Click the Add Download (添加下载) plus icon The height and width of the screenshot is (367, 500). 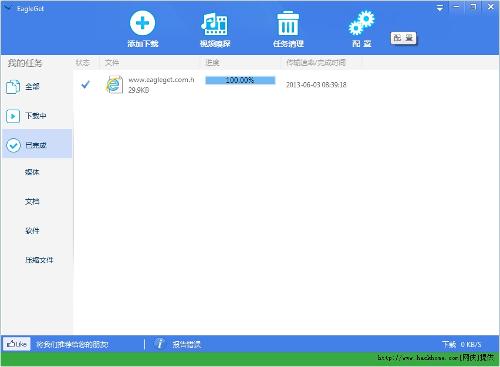142,23
